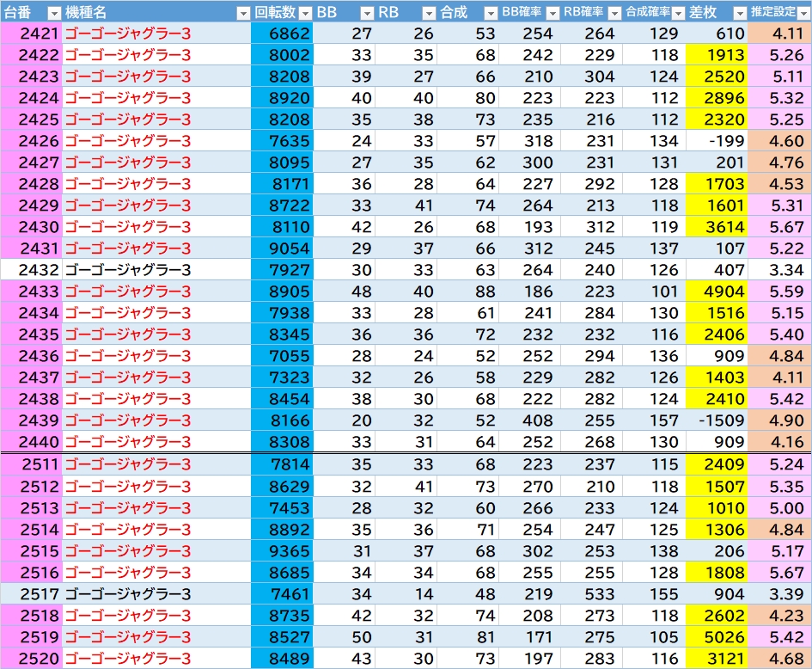The image size is (812, 669).
Task: Select the yellow 差枚 cell 3121
Action: click(x=717, y=658)
